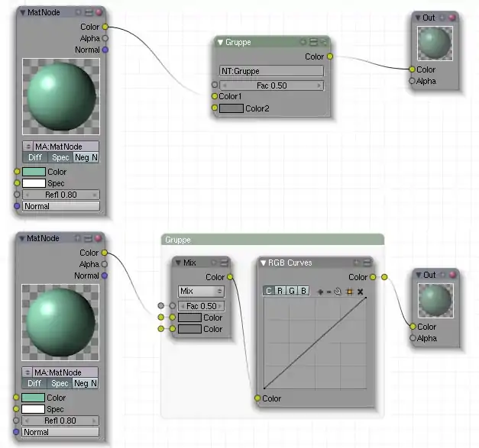The image size is (479, 448).
Task: Toggle Spec button on bottom MatNode
Action: (60, 383)
